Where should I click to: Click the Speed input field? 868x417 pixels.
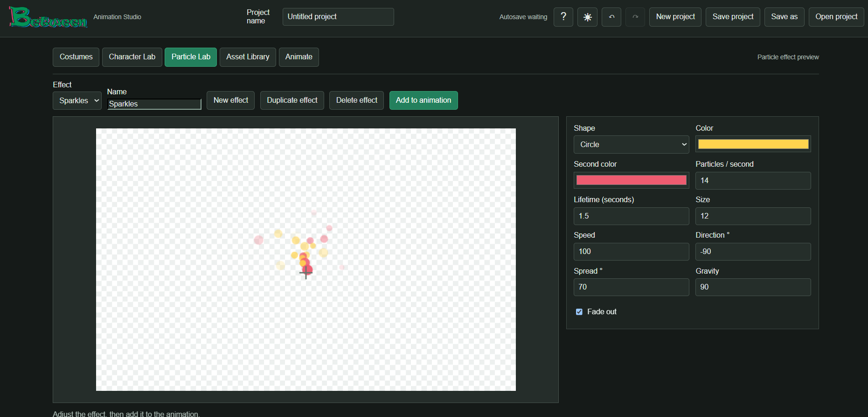pos(631,252)
